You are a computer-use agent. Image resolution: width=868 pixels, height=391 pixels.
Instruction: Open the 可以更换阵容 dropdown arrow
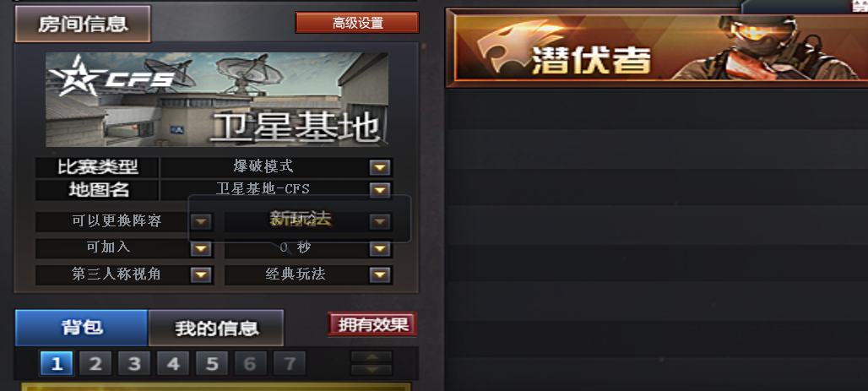[x=201, y=221]
